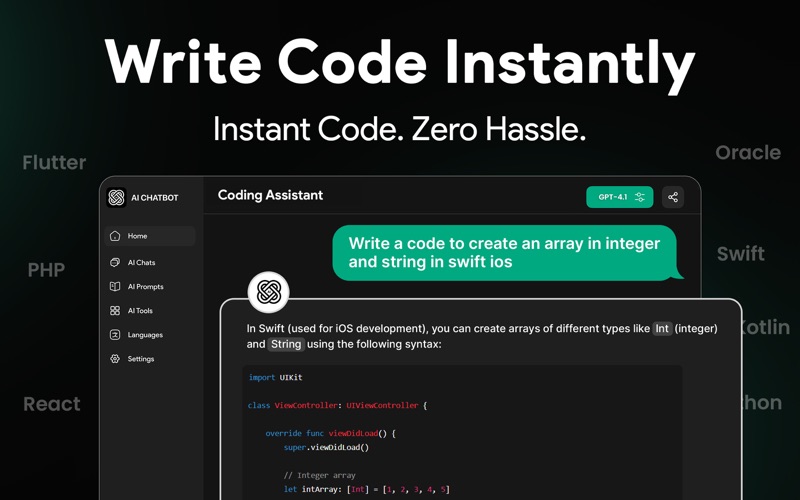The height and width of the screenshot is (500, 800).
Task: Click the share icon button
Action: pyautogui.click(x=673, y=197)
